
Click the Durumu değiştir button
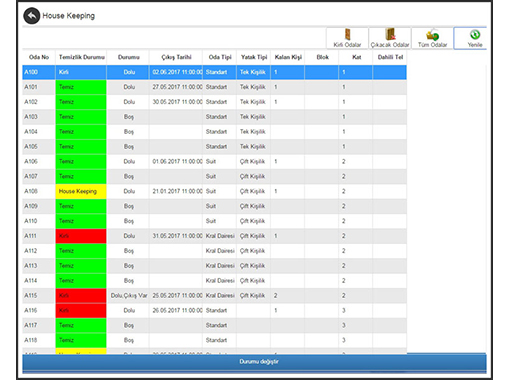tap(254, 362)
